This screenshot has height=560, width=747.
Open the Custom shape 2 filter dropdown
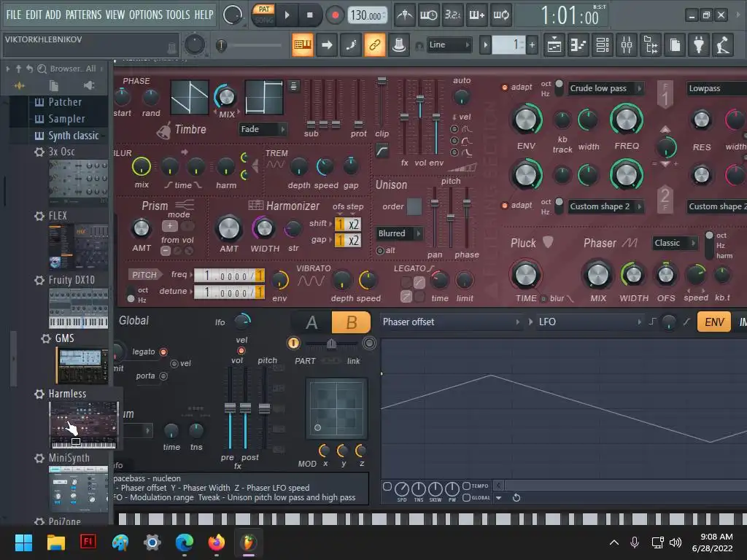click(605, 206)
